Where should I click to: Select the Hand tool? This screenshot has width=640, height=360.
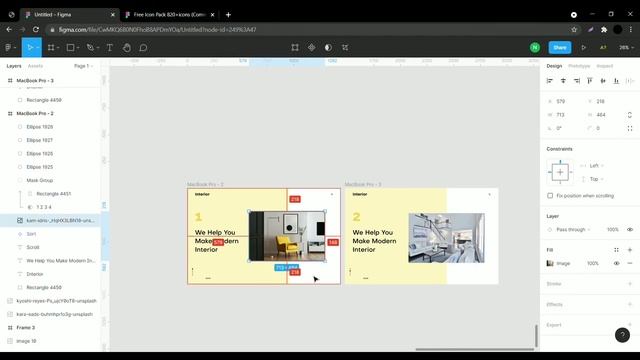tap(127, 48)
